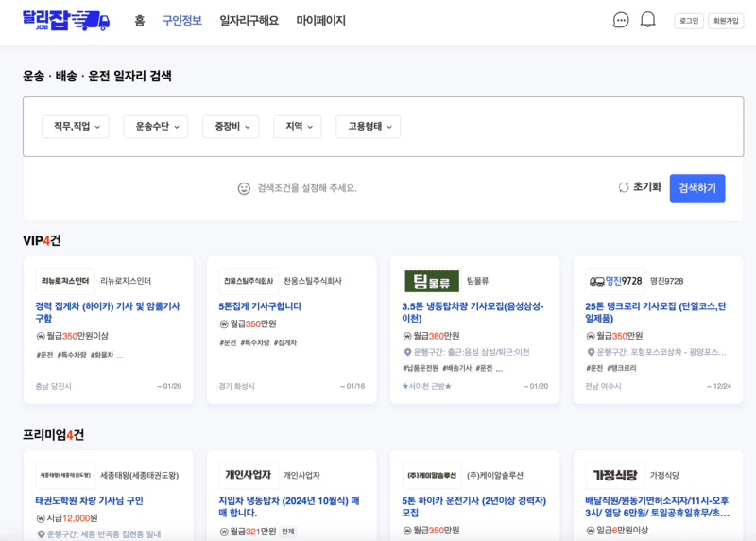Click the location pin in 명진9728 card
Screen dimensions: 756x541
pyautogui.click(x=591, y=352)
